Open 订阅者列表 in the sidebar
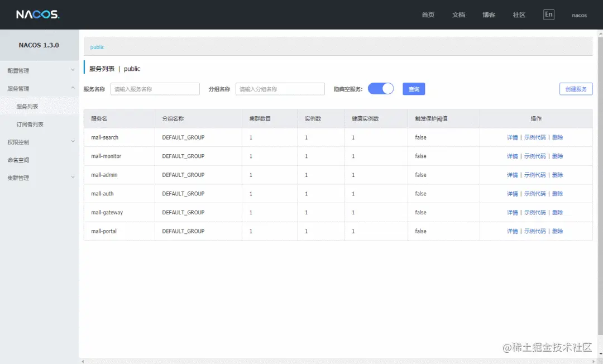 coord(30,124)
